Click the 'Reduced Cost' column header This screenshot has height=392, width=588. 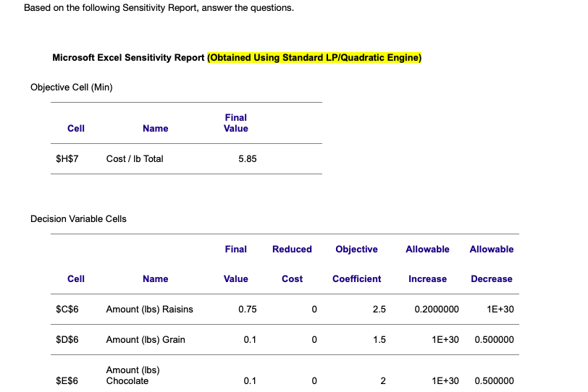coord(292,264)
